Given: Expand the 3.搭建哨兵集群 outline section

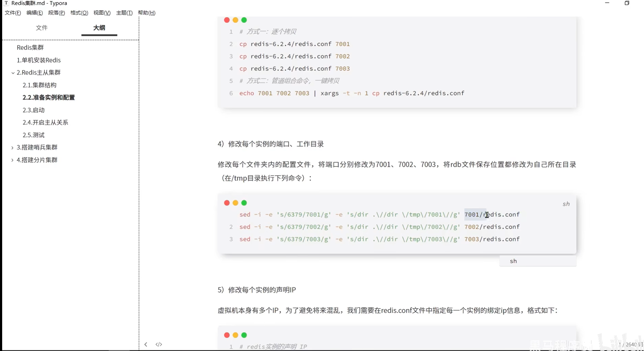Looking at the screenshot, I should 12,148.
